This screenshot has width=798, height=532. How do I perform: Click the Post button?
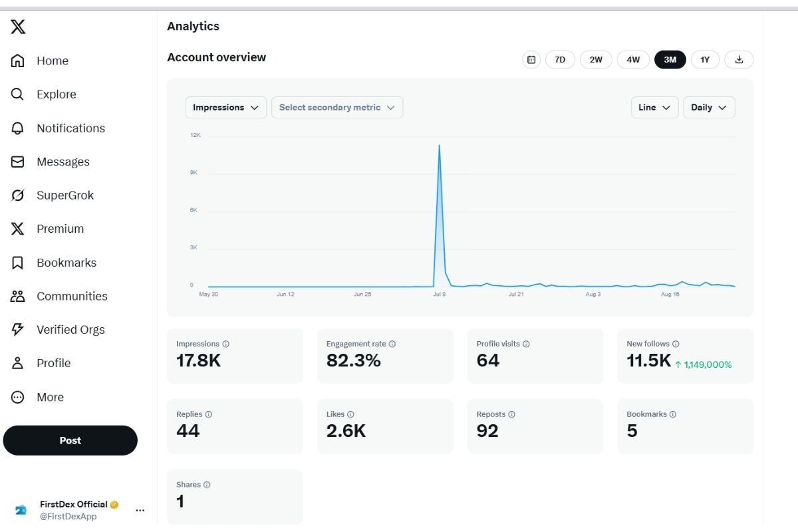tap(70, 440)
